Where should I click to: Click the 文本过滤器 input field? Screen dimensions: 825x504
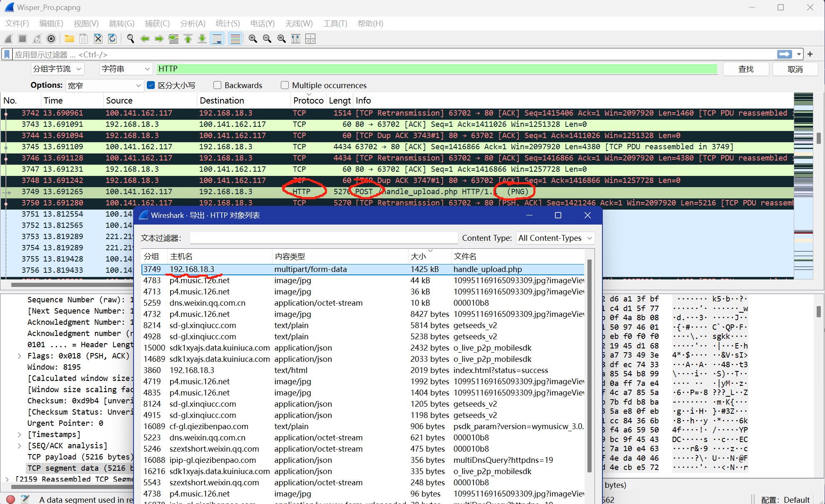324,238
